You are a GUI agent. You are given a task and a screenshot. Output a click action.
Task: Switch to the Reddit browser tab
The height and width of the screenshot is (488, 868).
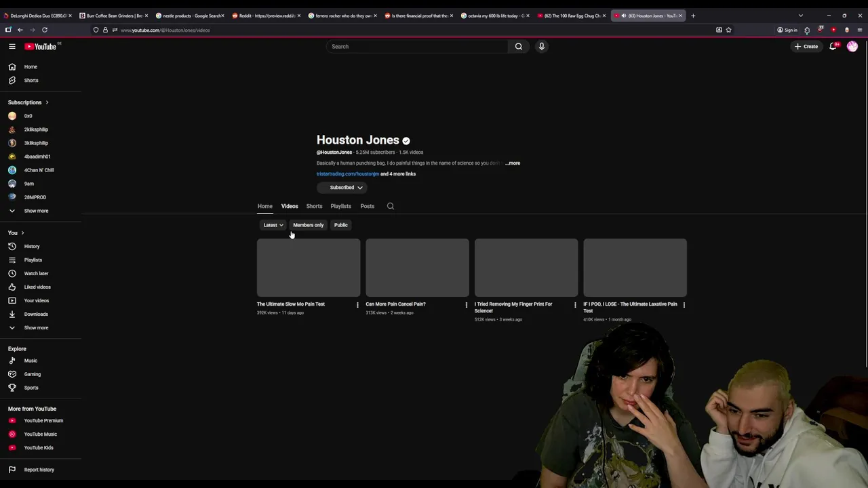[267, 16]
